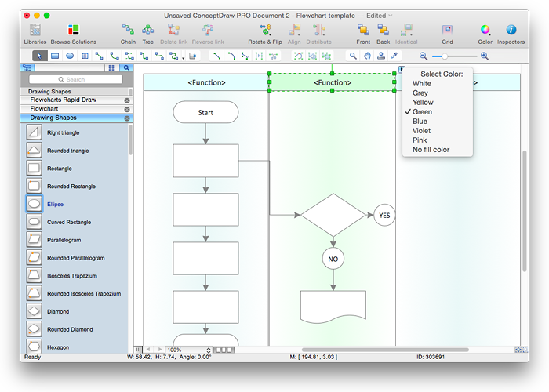Screen dimensions: 549x392
Task: Open the Color panel
Action: [x=485, y=34]
